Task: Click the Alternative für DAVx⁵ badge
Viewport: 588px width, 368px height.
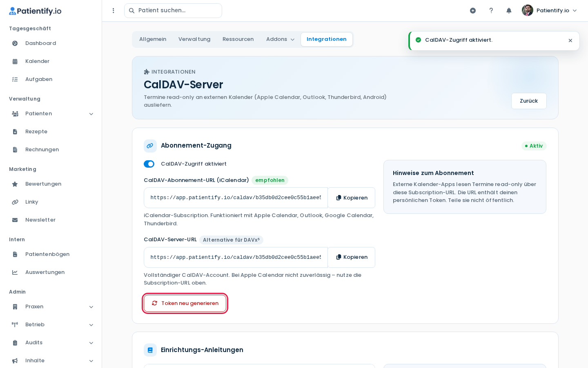Action: click(x=231, y=240)
